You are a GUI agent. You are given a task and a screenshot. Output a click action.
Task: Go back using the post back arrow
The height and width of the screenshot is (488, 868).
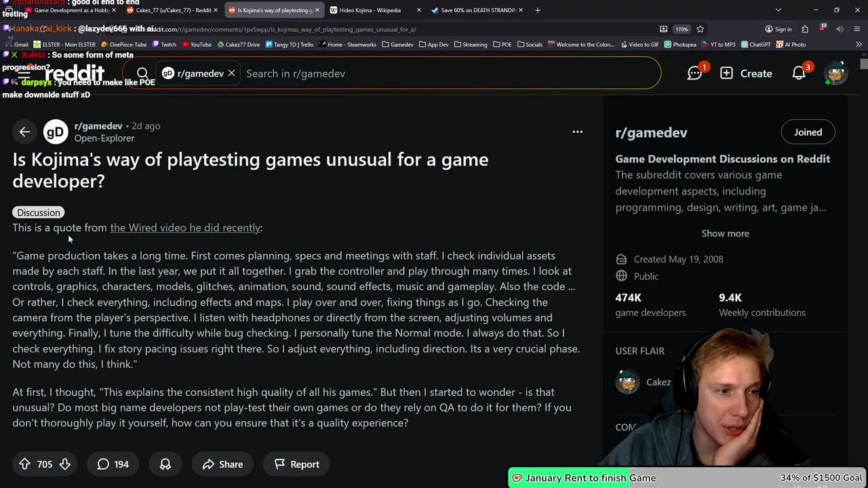pyautogui.click(x=24, y=132)
